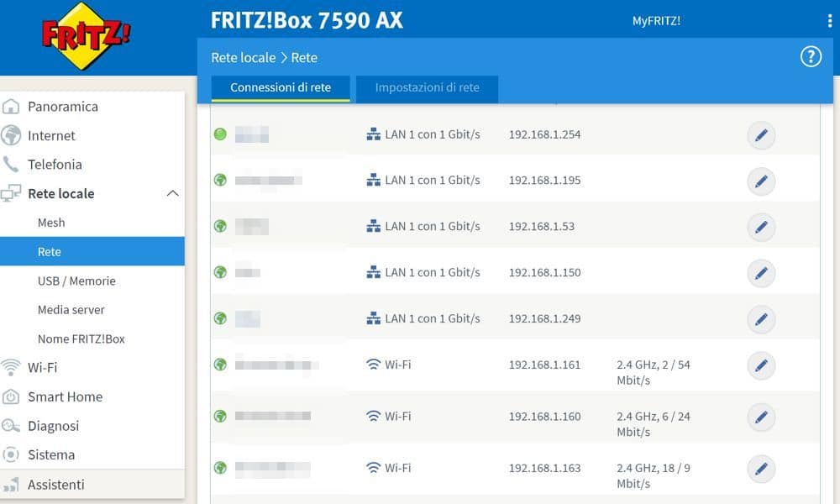Edit the Wi-Fi device at 192.168.1.163
Image resolution: width=840 pixels, height=504 pixels.
761,469
